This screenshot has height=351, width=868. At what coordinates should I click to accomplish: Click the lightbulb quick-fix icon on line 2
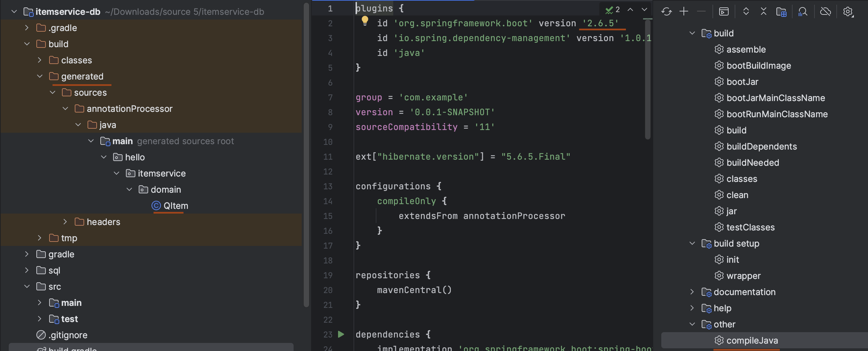pos(365,21)
